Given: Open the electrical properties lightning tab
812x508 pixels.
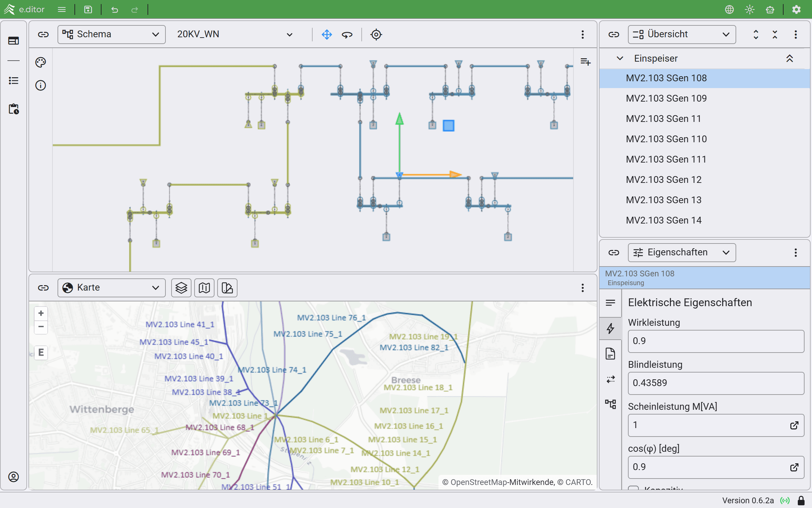Looking at the screenshot, I should (x=610, y=328).
